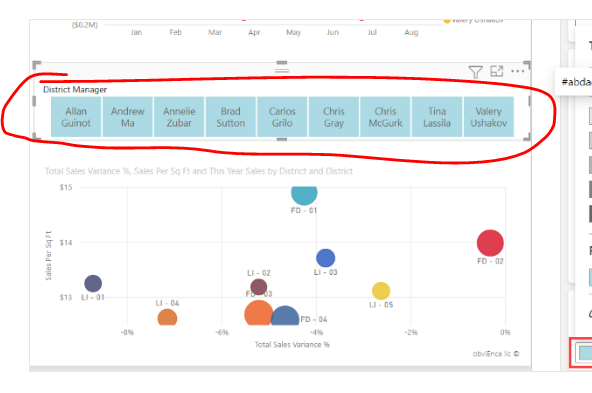Select Andrew Ma slicer button
The width and height of the screenshot is (592, 393).
point(128,117)
